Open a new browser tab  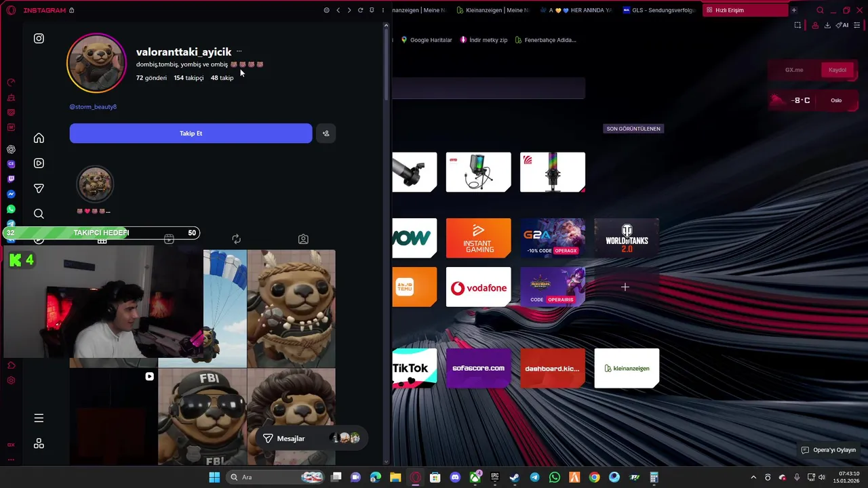[x=794, y=10]
